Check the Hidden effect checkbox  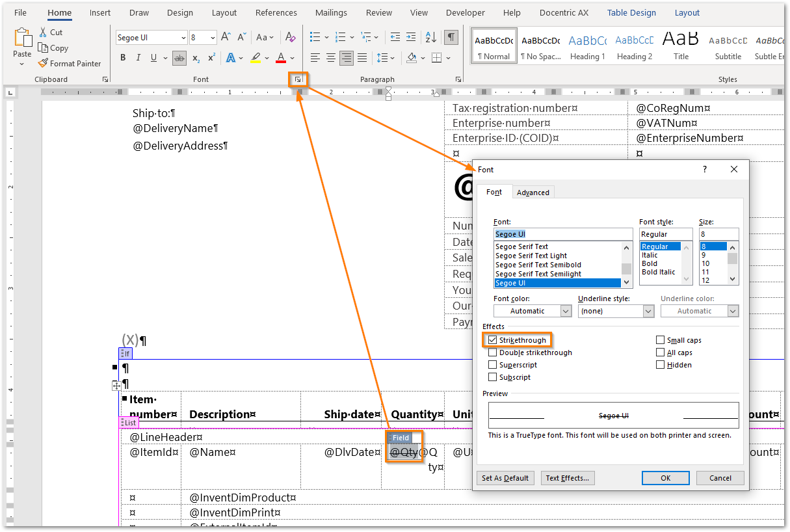[661, 365]
